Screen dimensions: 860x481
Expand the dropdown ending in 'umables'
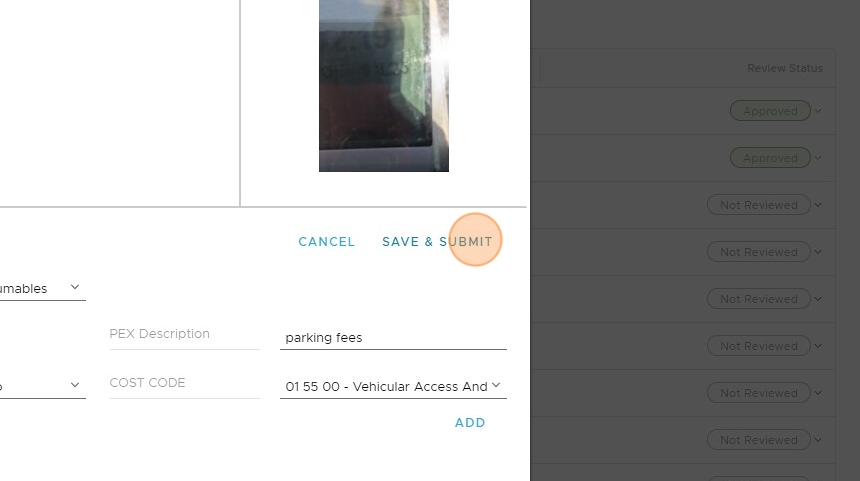42,288
